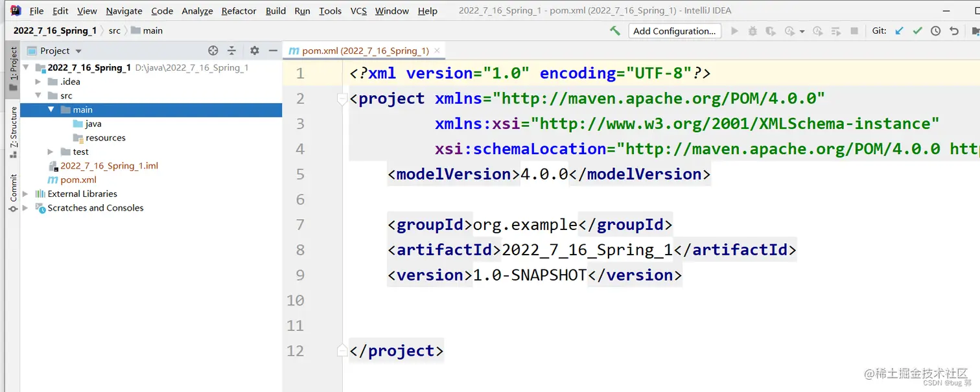This screenshot has width=980, height=392.
Task: Open the Project view type dropdown
Action: [x=78, y=51]
